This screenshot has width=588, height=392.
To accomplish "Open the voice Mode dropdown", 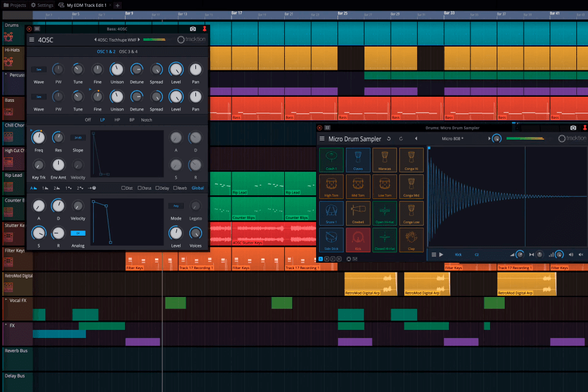I will pos(176,206).
